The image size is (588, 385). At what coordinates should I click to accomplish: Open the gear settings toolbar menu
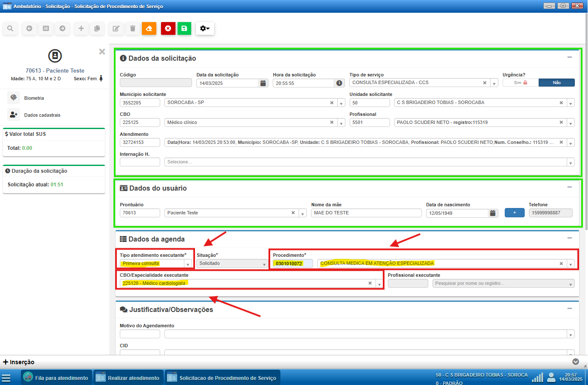tap(205, 28)
